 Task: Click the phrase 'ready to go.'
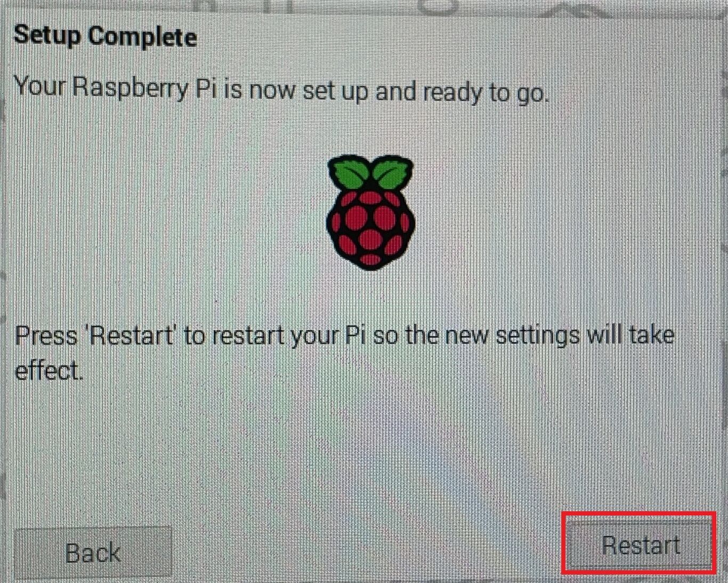[486, 93]
